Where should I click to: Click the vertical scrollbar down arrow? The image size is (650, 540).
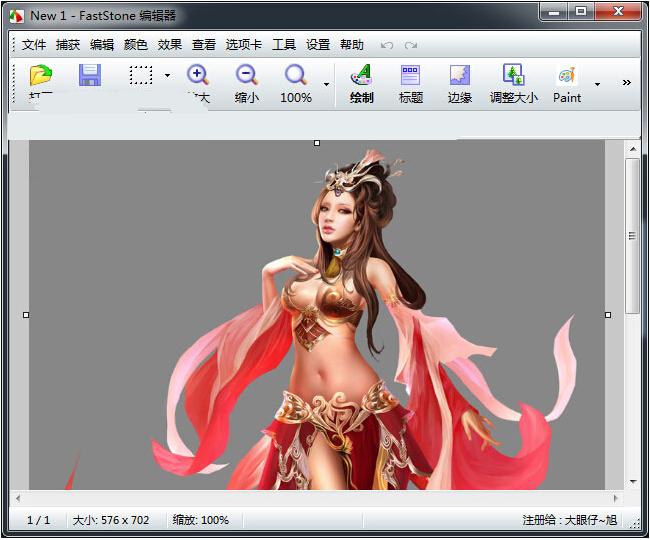tap(632, 481)
